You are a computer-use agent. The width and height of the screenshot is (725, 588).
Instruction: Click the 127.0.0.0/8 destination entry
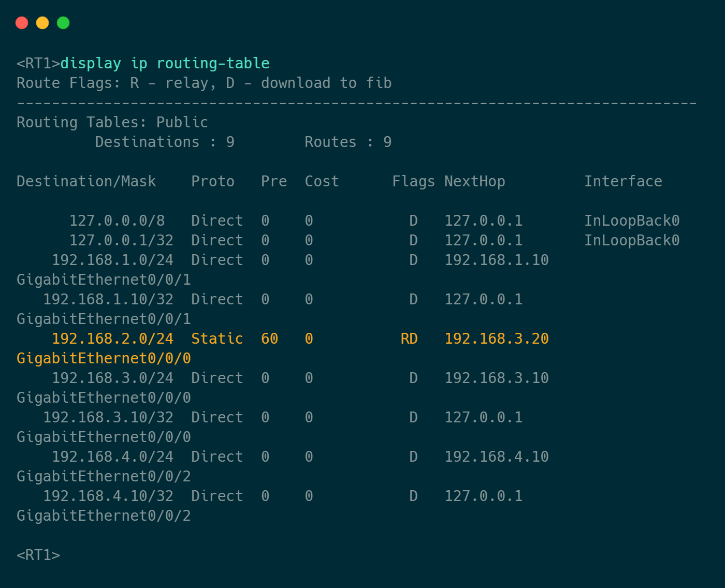(x=117, y=220)
